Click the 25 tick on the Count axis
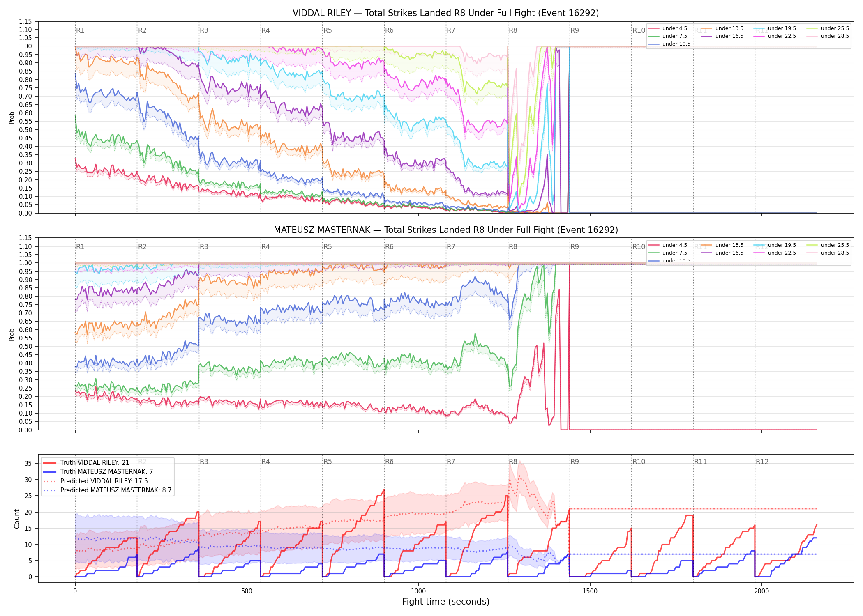This screenshot has height=616, width=863. pos(28,496)
